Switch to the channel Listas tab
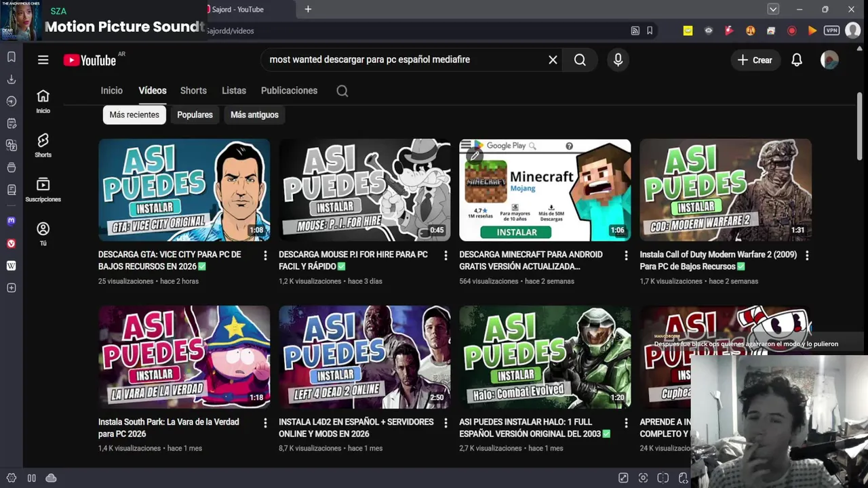Screen dimensions: 868x488 coord(234,91)
